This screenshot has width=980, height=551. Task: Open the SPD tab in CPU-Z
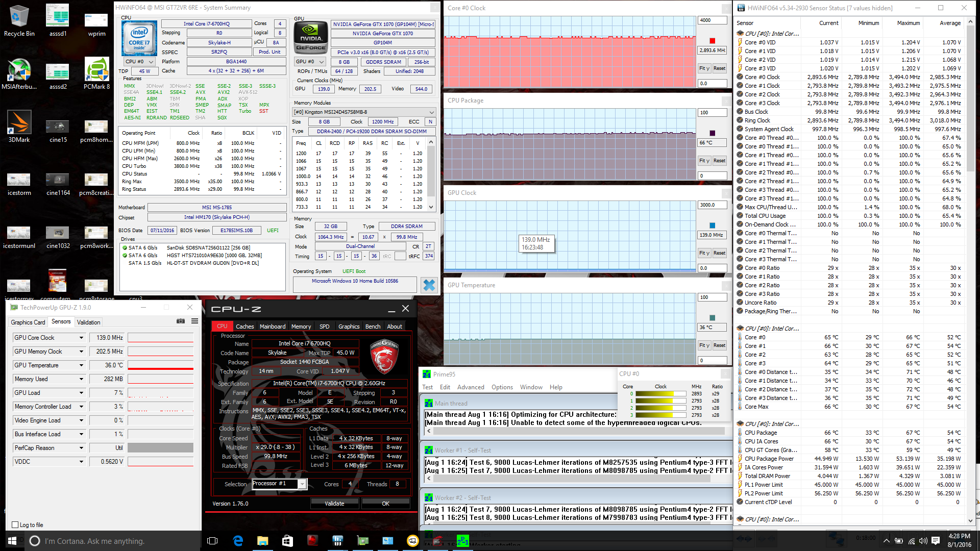coord(325,327)
